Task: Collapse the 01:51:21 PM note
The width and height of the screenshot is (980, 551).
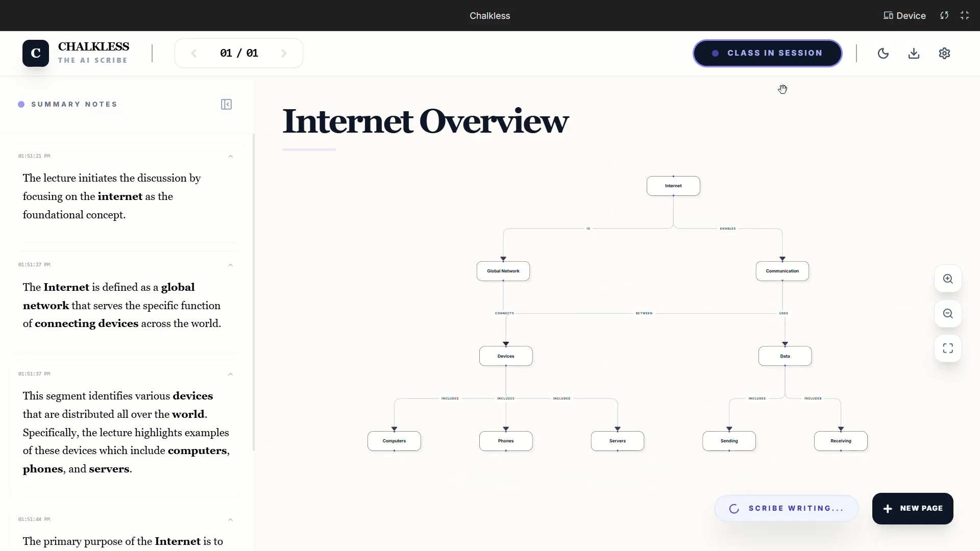Action: 230,157
